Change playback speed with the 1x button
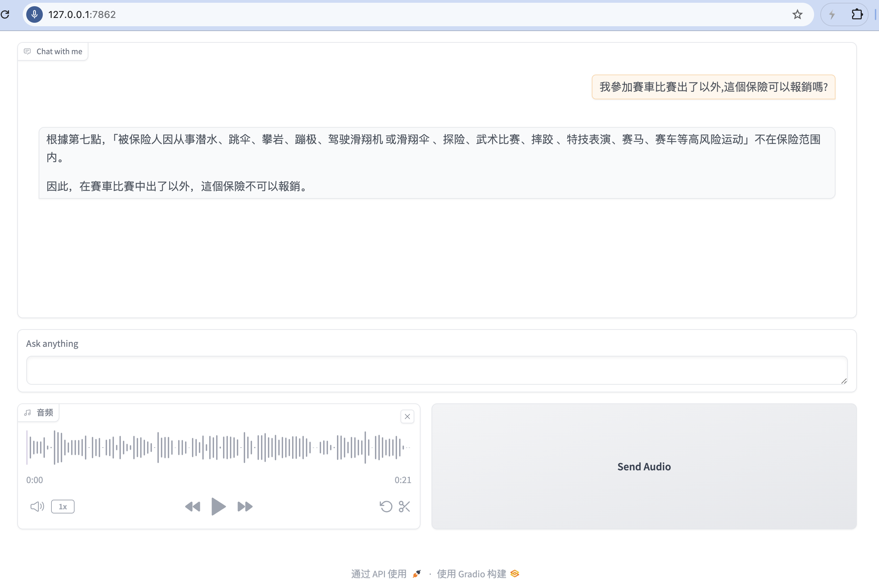The height and width of the screenshot is (588, 879). (62, 507)
